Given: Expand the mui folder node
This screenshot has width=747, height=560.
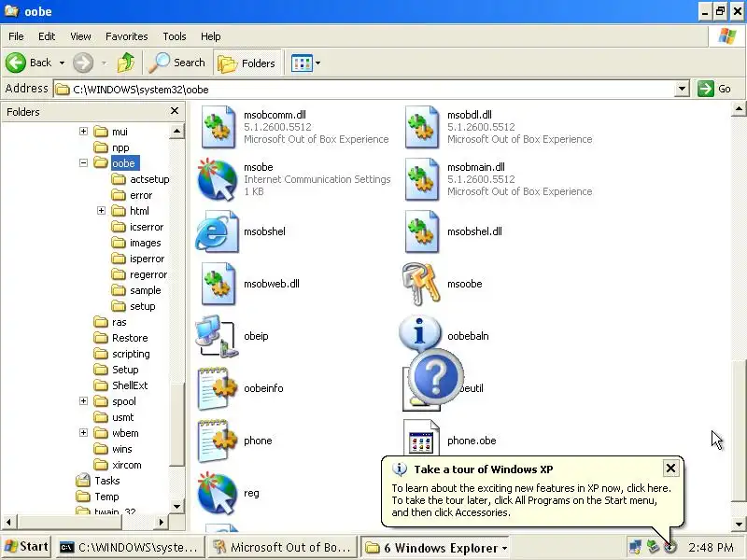Looking at the screenshot, I should [83, 131].
